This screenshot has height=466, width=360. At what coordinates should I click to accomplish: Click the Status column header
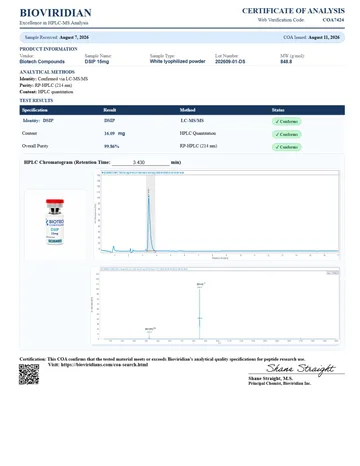click(278, 110)
